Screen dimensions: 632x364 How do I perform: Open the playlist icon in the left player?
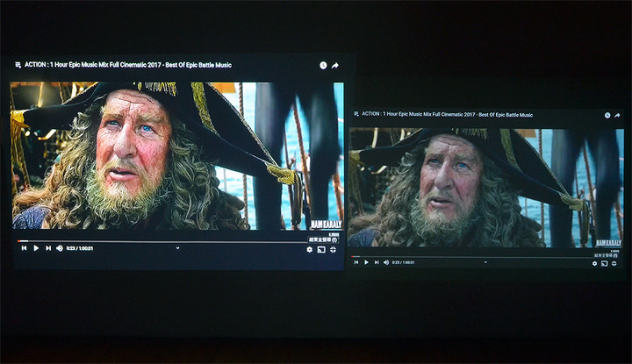tap(18, 65)
